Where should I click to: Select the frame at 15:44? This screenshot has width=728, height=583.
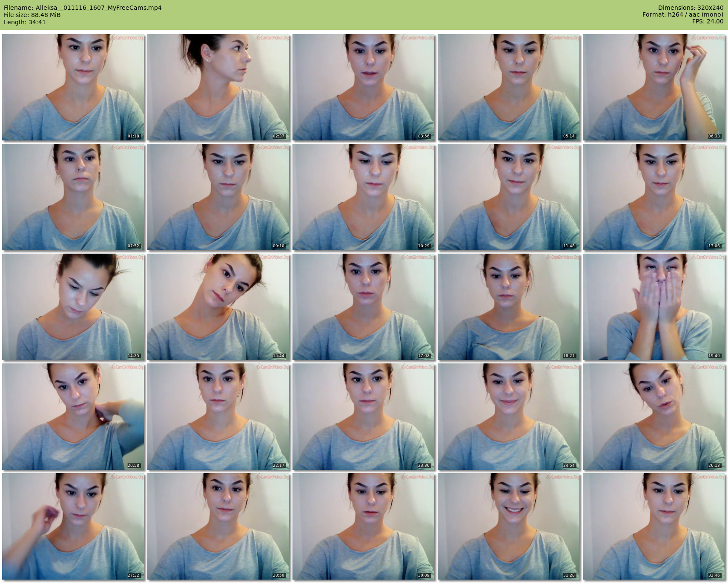pos(218,307)
